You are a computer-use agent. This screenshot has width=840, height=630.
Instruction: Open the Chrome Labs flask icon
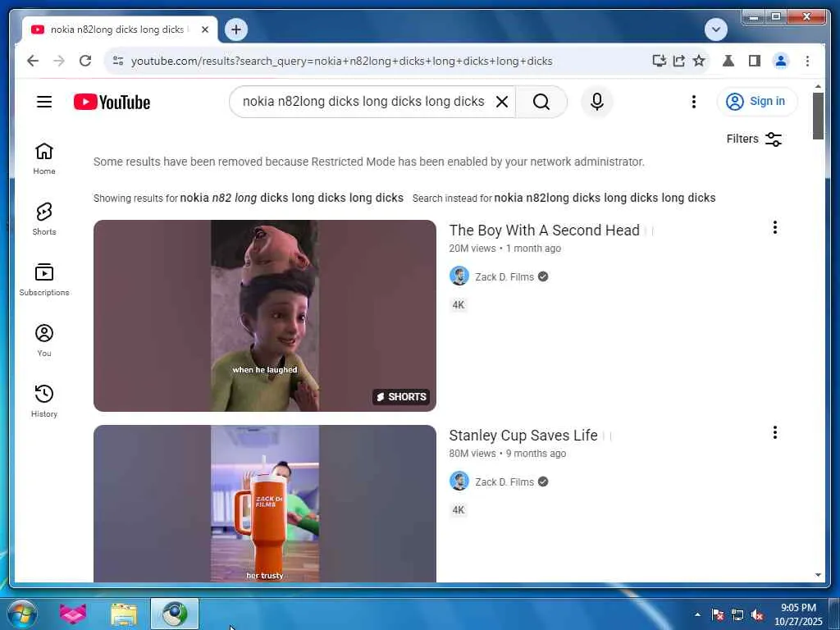[x=728, y=61]
